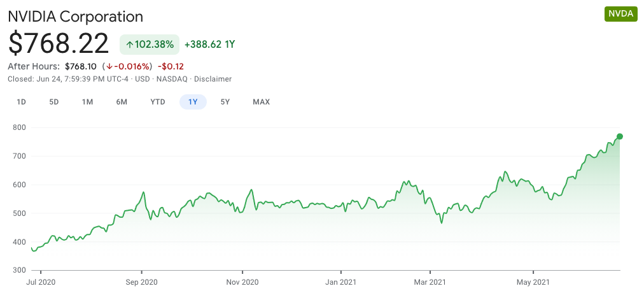Show the 5Y price history

coord(225,102)
